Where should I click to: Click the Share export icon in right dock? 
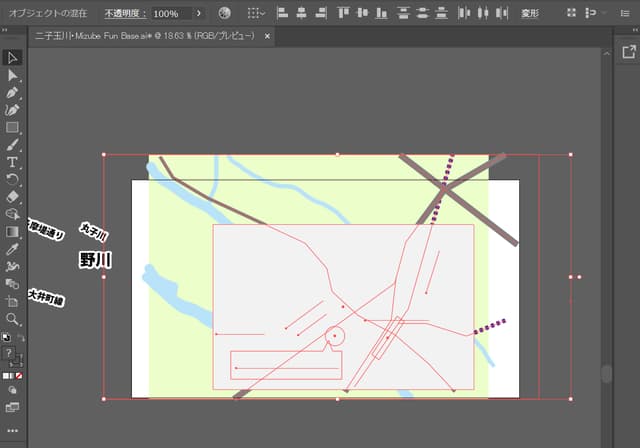click(629, 52)
